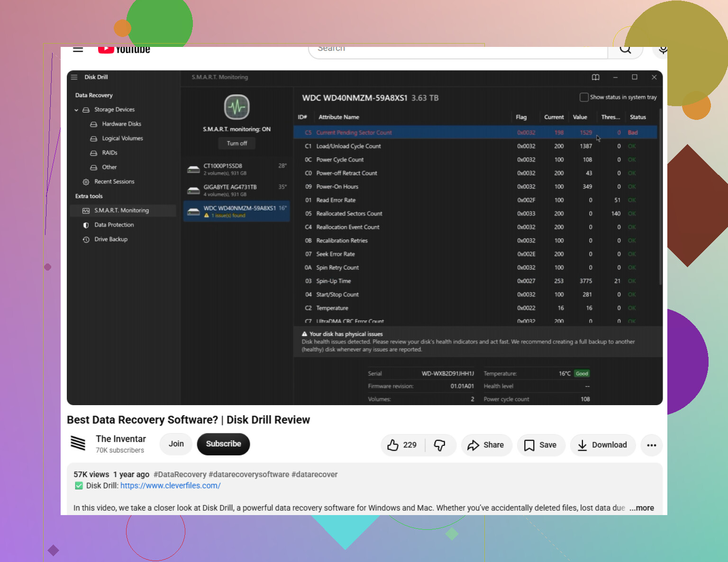The image size is (728, 562).
Task: Click the book help icon in Disk Drill
Action: pyautogui.click(x=596, y=77)
